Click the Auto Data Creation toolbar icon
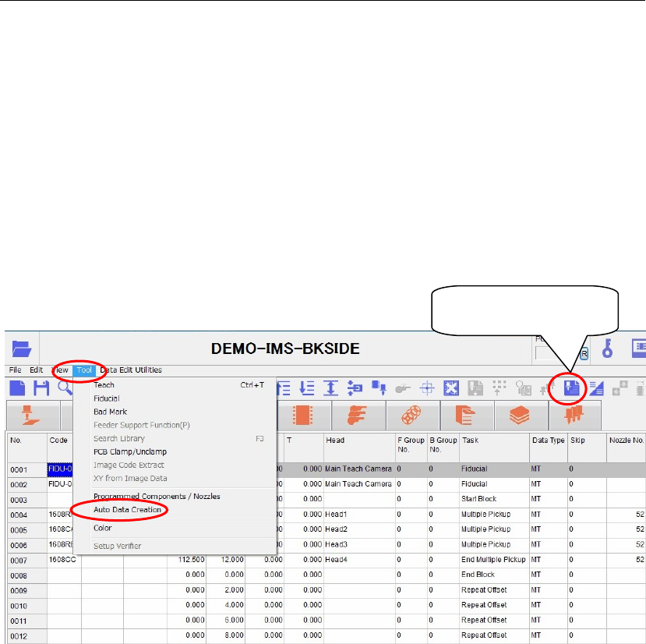Image resolution: width=646 pixels, height=644 pixels. pos(572,388)
